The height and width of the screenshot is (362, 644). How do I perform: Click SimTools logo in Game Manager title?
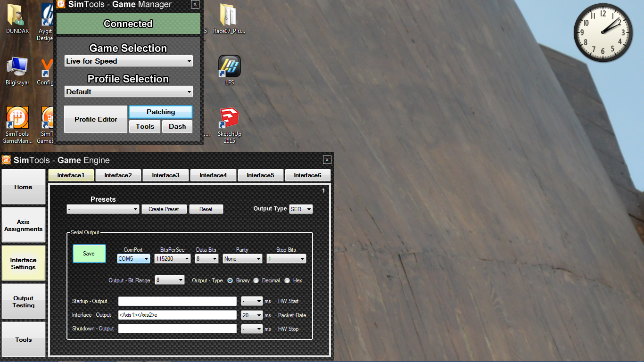pyautogui.click(x=61, y=4)
